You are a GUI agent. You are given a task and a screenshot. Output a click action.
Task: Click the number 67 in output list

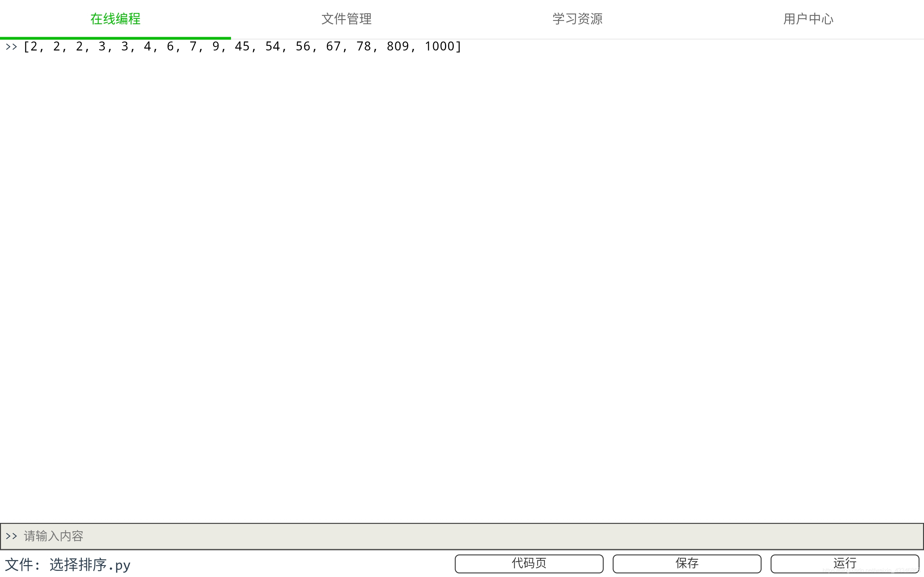(333, 47)
